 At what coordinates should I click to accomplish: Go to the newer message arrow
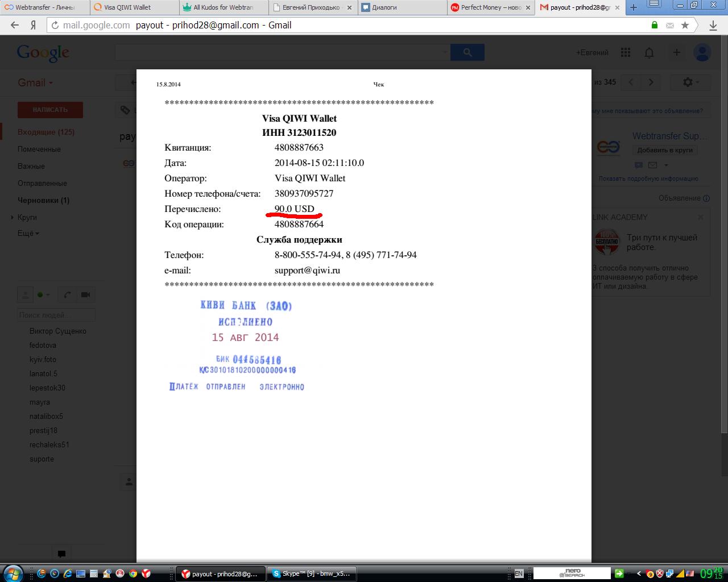tap(631, 82)
